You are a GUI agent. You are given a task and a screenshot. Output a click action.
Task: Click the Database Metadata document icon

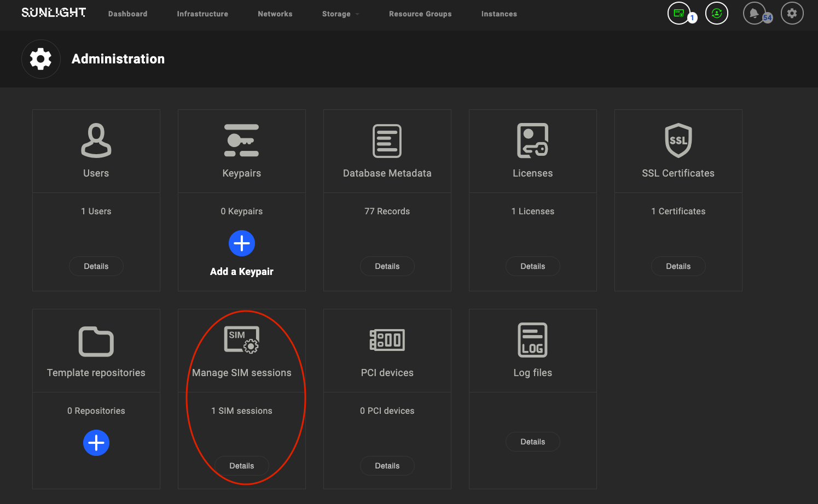[387, 140]
